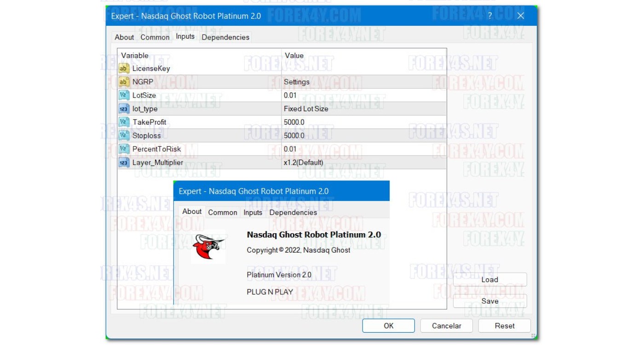Click the LicenseKey string type icon
This screenshot has height=345, width=644.
124,69
